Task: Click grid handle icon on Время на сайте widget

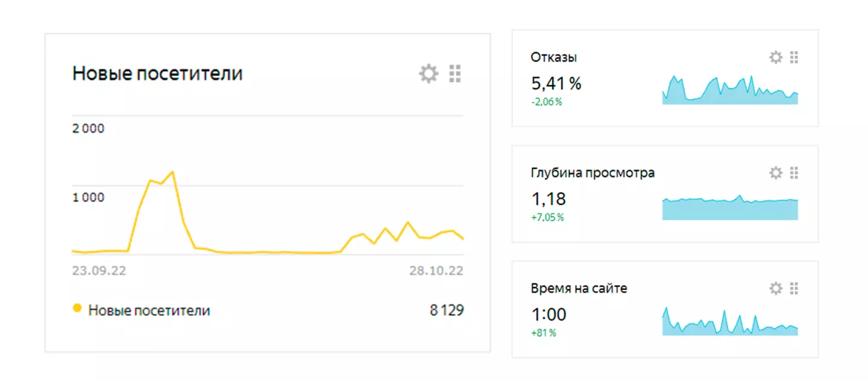Action: coord(794,289)
